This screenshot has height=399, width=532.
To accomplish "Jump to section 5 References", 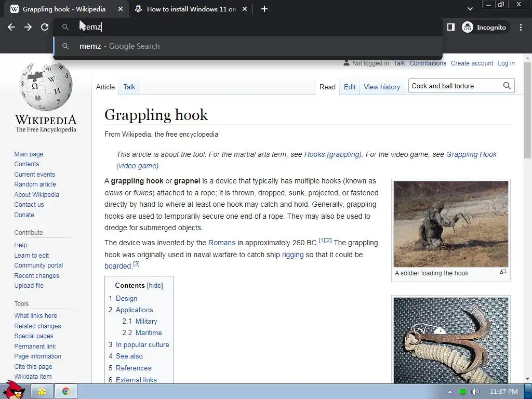I will coord(134,368).
